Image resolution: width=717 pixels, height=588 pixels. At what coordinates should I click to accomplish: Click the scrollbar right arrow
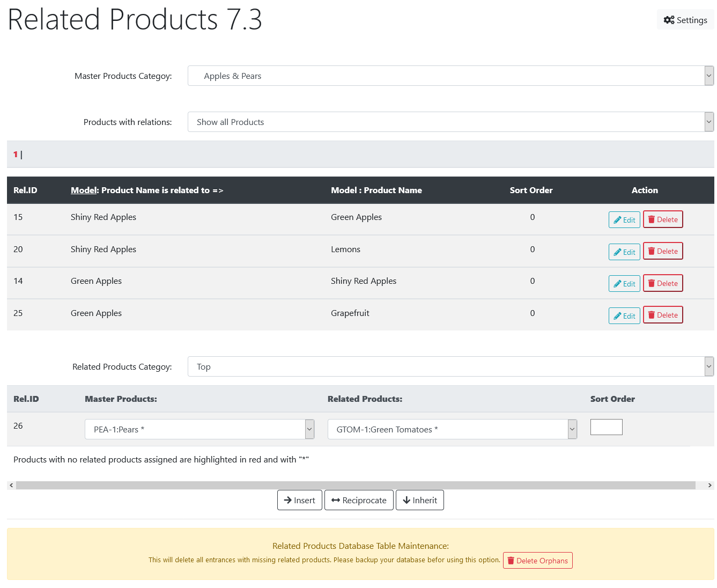point(710,485)
